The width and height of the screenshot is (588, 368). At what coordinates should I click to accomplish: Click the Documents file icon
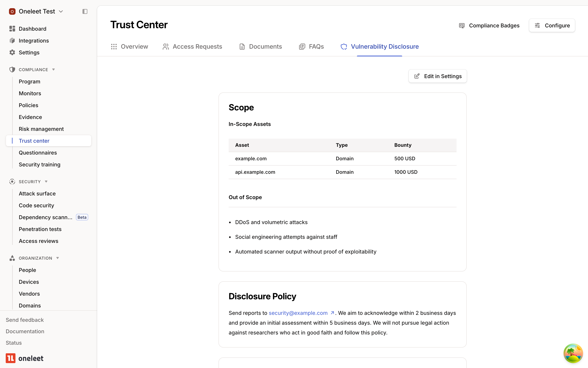[x=242, y=46]
